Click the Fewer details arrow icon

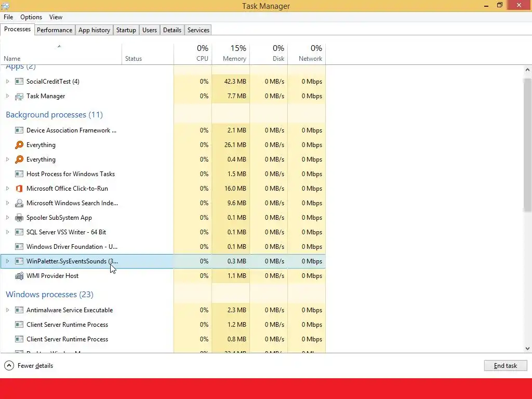(9, 366)
